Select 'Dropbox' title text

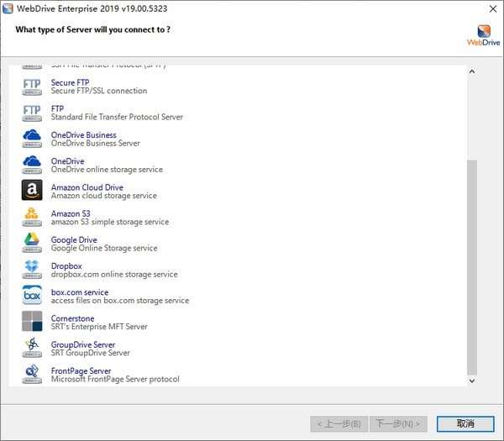66,266
